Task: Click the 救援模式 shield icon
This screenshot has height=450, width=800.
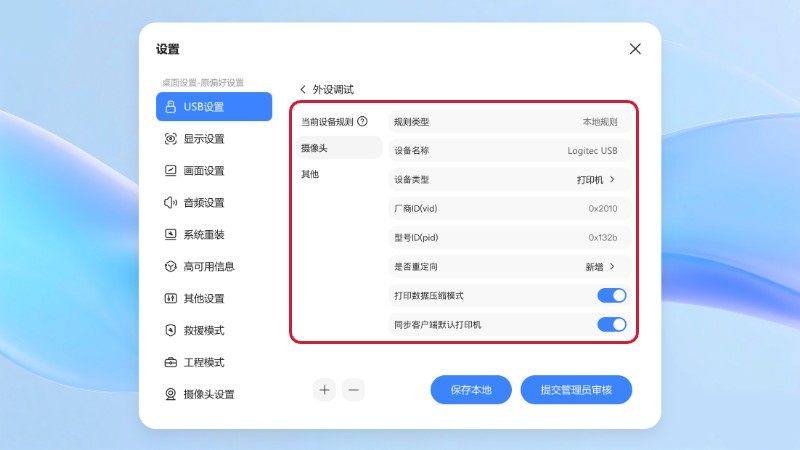Action: pos(170,330)
